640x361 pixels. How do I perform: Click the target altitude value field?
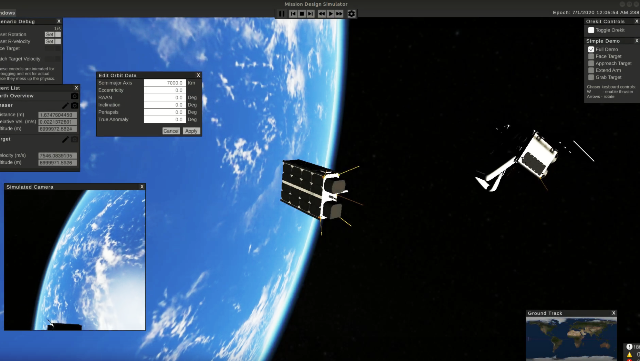pyautogui.click(x=58, y=163)
